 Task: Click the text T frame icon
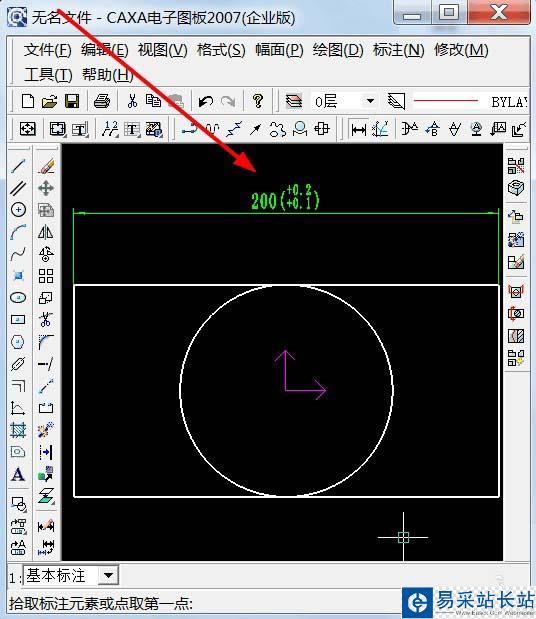(80, 129)
